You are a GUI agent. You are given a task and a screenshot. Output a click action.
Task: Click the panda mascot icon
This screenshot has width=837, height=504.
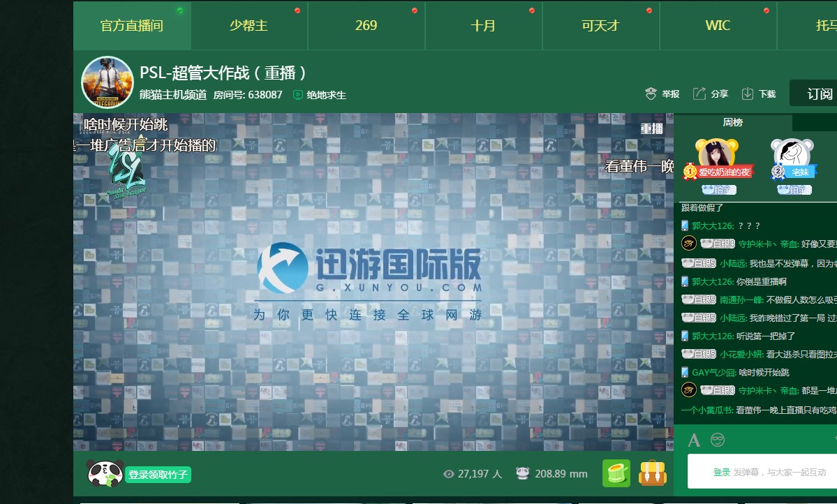click(x=105, y=473)
